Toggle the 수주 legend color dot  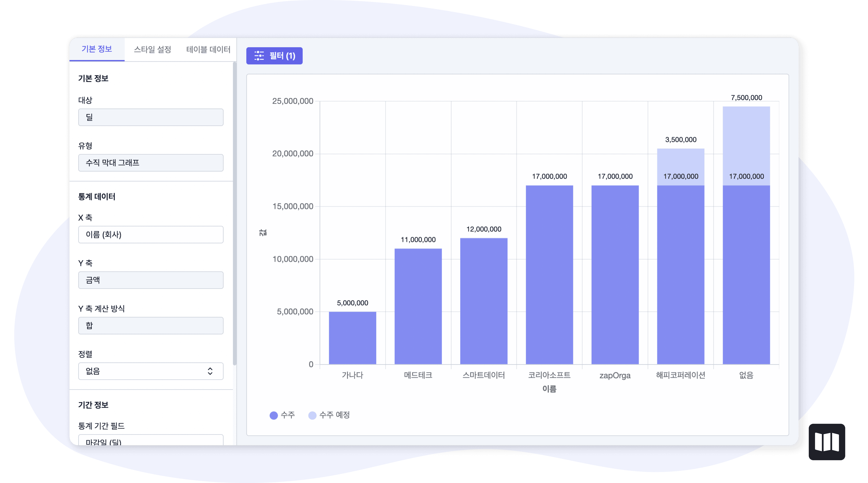click(x=274, y=415)
